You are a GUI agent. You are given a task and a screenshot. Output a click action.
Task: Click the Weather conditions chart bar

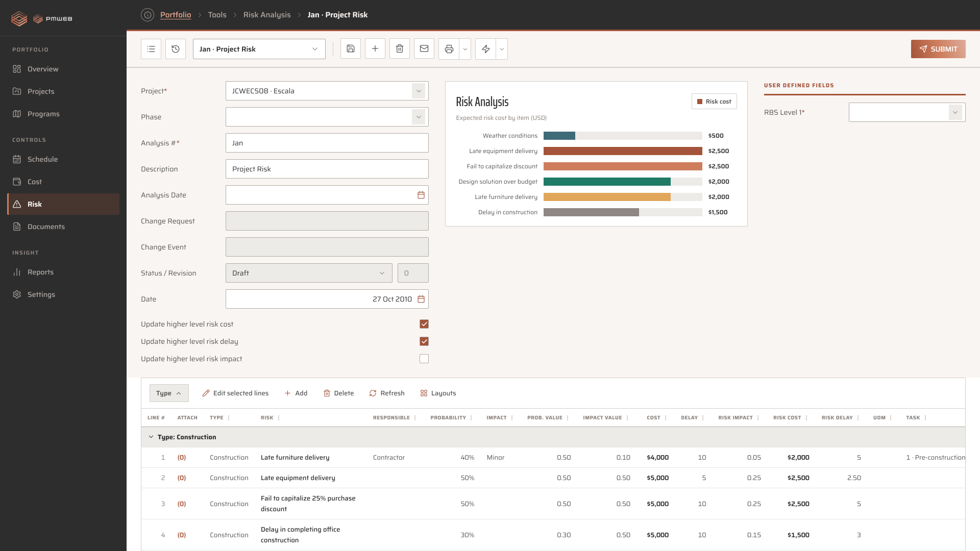pyautogui.click(x=559, y=136)
